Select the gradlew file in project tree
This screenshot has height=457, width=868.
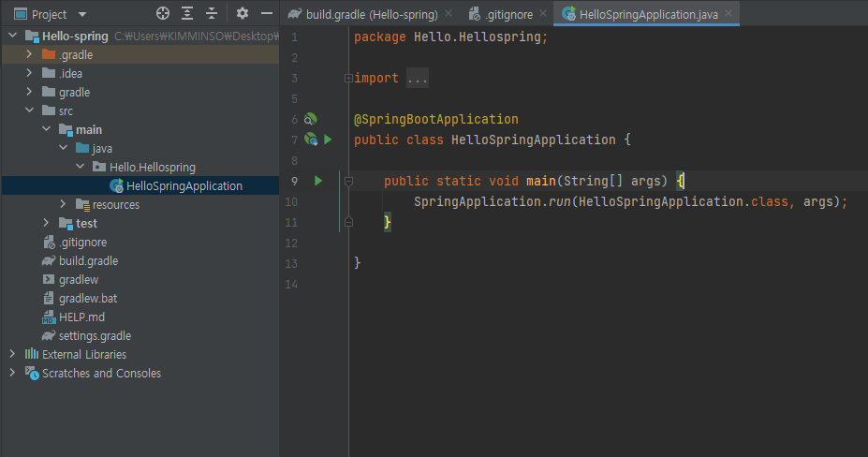[79, 280]
